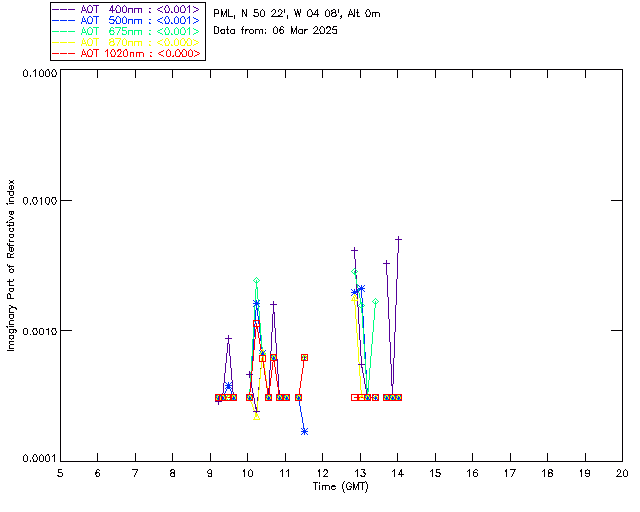Click the x-axis tick label 7
Screen dimensions: 640x512
pyautogui.click(x=135, y=473)
